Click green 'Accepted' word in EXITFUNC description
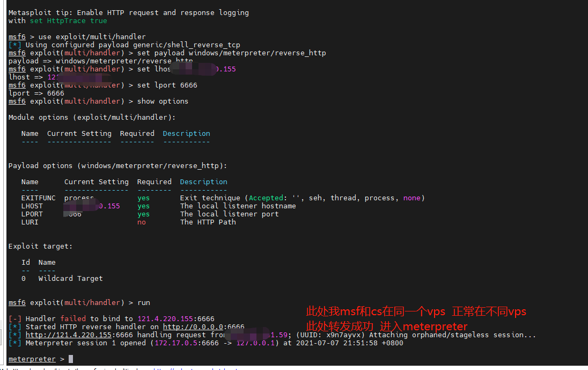The image size is (588, 370). [x=266, y=198]
